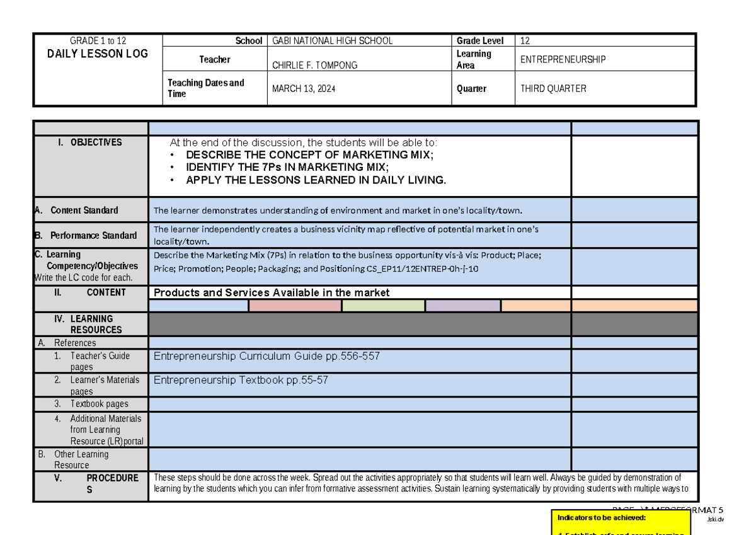Image resolution: width=756 pixels, height=535 pixels.
Task: Click the Learning Area label
Action: pyautogui.click(x=474, y=59)
